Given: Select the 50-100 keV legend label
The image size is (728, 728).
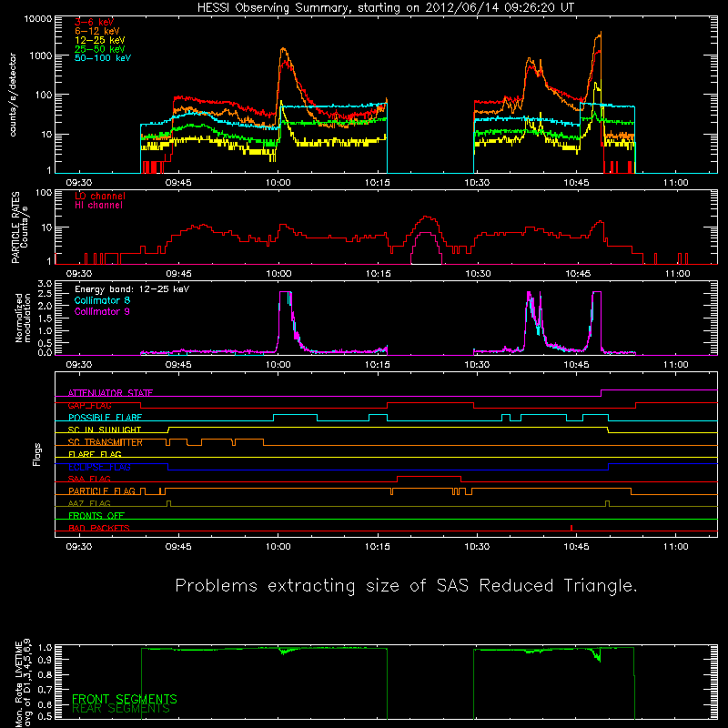Looking at the screenshot, I should (103, 58).
